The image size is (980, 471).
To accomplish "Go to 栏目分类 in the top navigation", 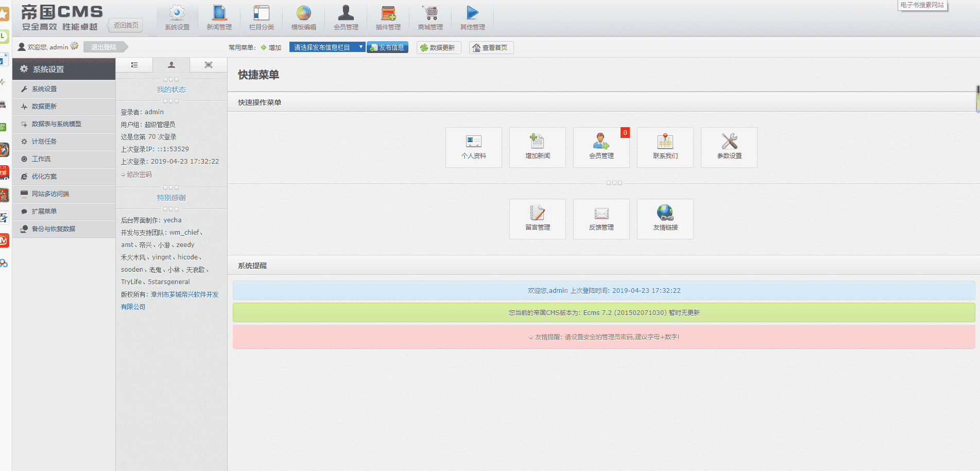I will tap(262, 18).
